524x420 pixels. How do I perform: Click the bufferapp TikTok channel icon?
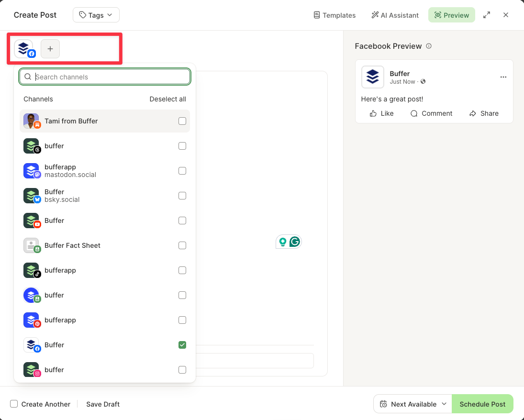tap(32, 270)
